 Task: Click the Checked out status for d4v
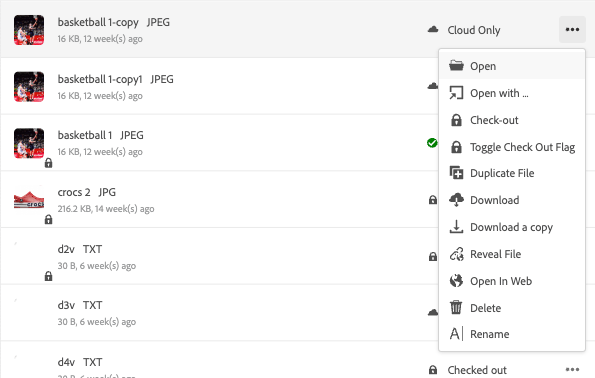tap(477, 370)
